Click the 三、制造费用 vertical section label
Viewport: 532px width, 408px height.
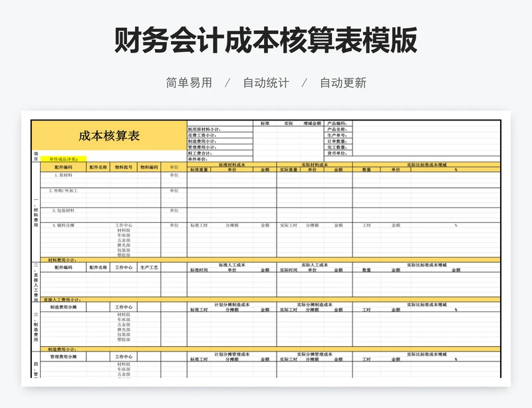pyautogui.click(x=36, y=327)
